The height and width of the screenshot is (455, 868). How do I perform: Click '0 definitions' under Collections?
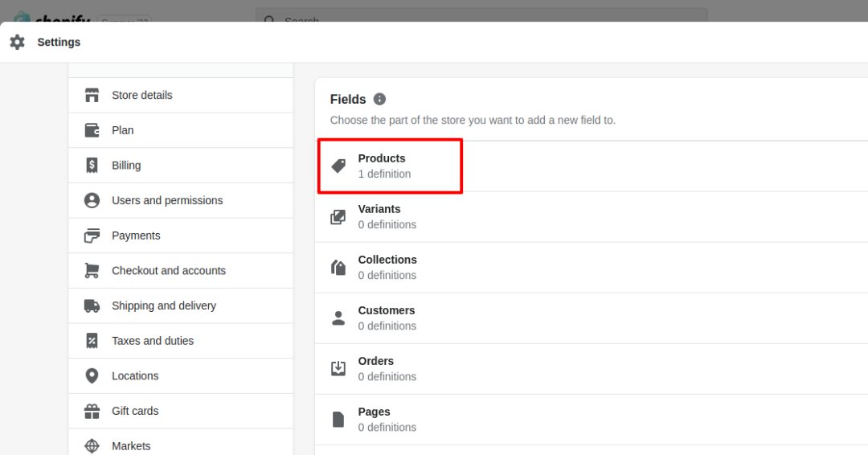pyautogui.click(x=387, y=275)
